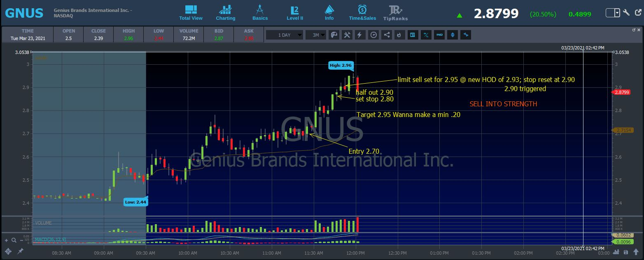
Task: Click the percent change (20.50%)
Action: click(543, 14)
